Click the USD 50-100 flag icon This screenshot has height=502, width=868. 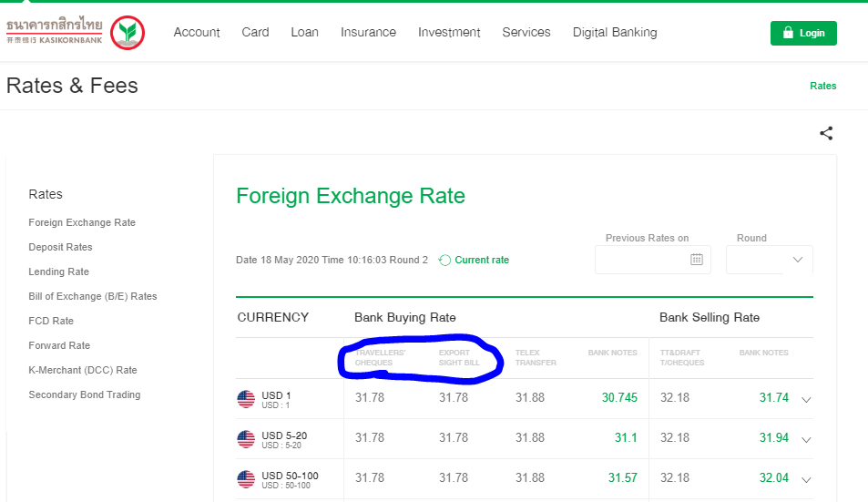[x=246, y=479]
